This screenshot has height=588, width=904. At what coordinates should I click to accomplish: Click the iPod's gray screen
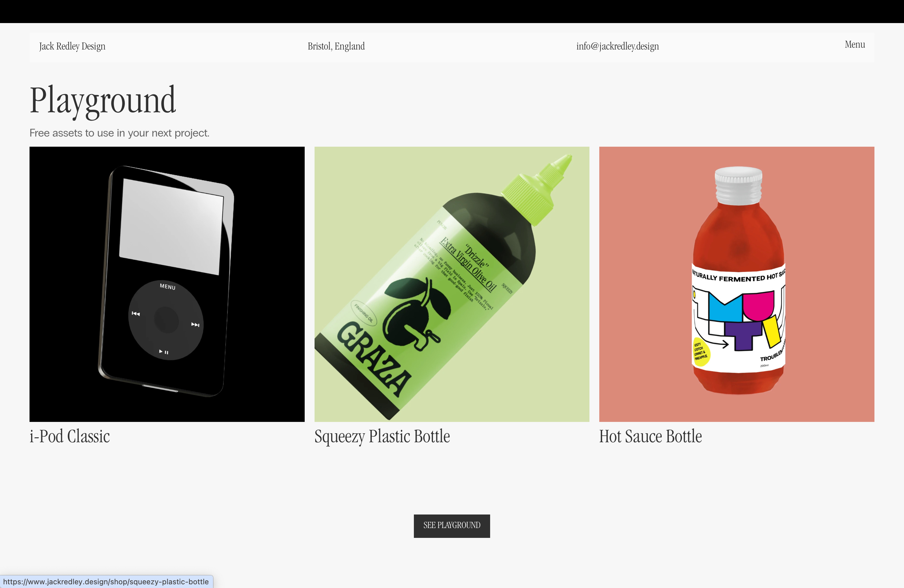171,227
